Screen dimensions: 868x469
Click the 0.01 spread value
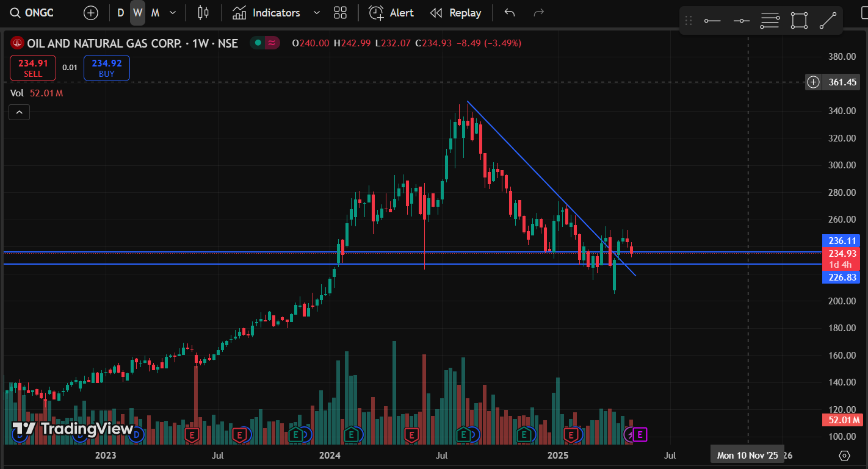point(70,68)
